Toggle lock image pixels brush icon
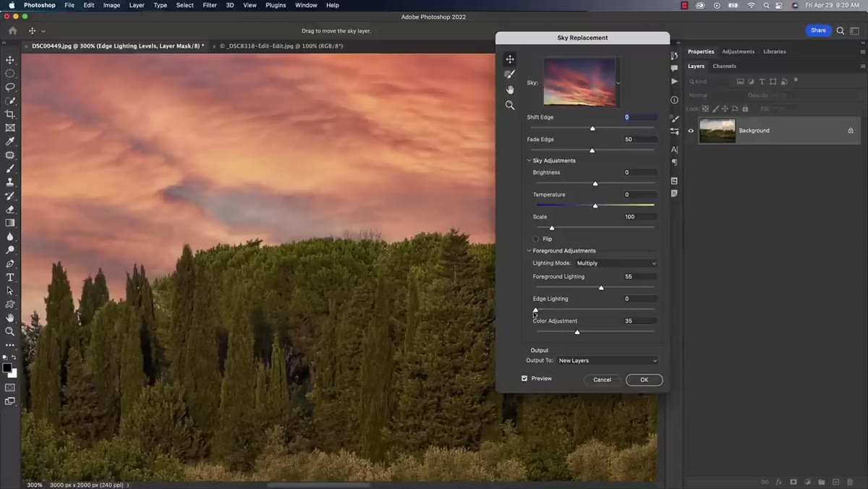The height and width of the screenshot is (489, 868). (716, 109)
